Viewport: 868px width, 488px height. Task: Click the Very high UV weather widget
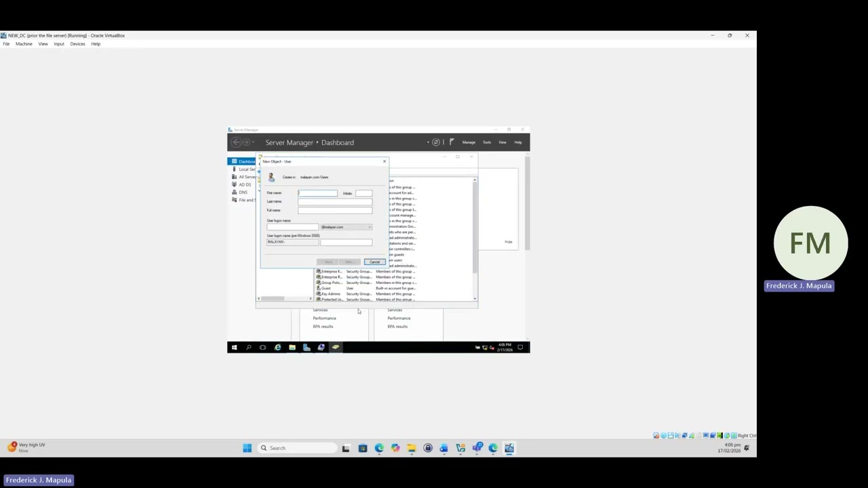[27, 447]
